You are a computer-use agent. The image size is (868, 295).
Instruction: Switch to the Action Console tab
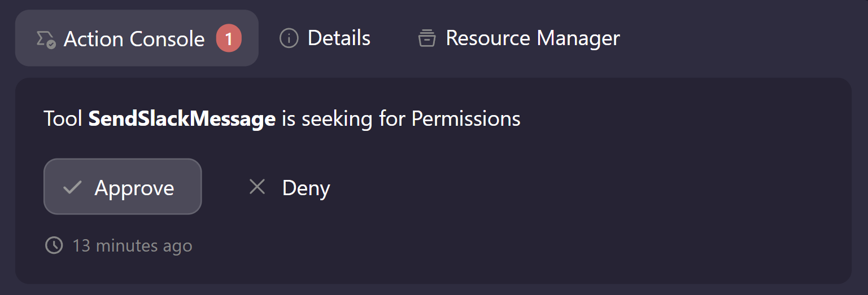(134, 39)
